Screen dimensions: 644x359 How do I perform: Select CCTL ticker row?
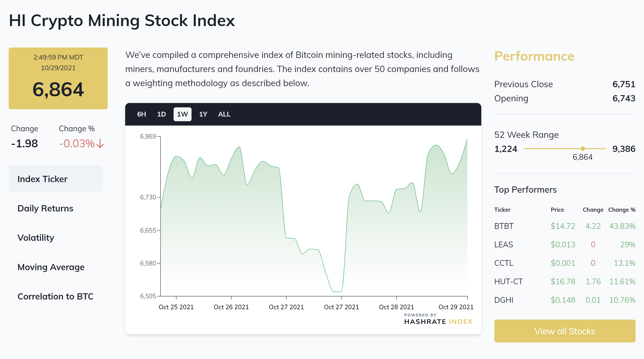click(x=565, y=263)
